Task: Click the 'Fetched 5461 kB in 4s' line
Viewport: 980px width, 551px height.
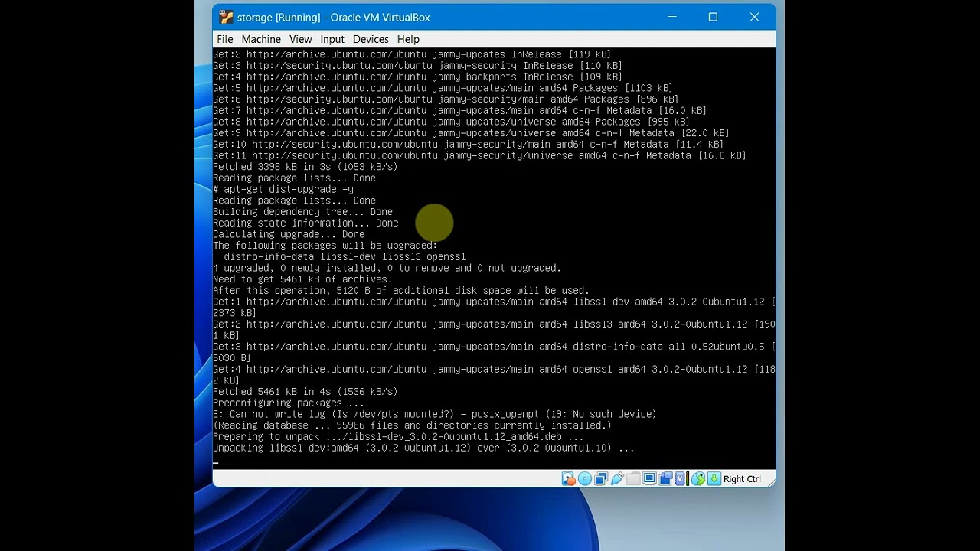Action: 305,392
